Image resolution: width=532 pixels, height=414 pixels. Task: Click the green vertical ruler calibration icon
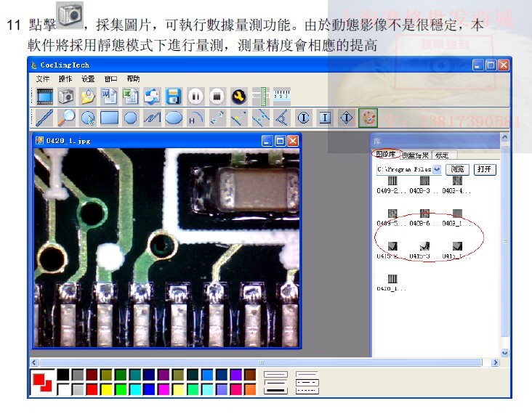pos(261,97)
